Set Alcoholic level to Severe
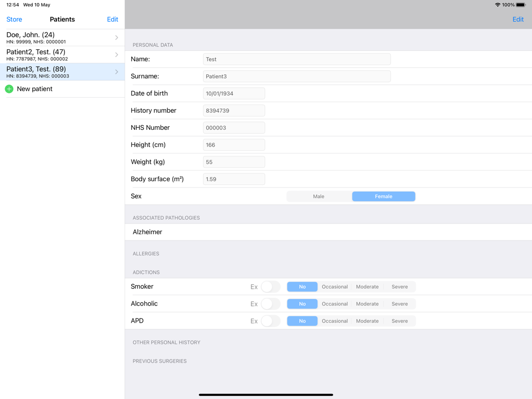Screen dimensions: 532x399 point(400,303)
